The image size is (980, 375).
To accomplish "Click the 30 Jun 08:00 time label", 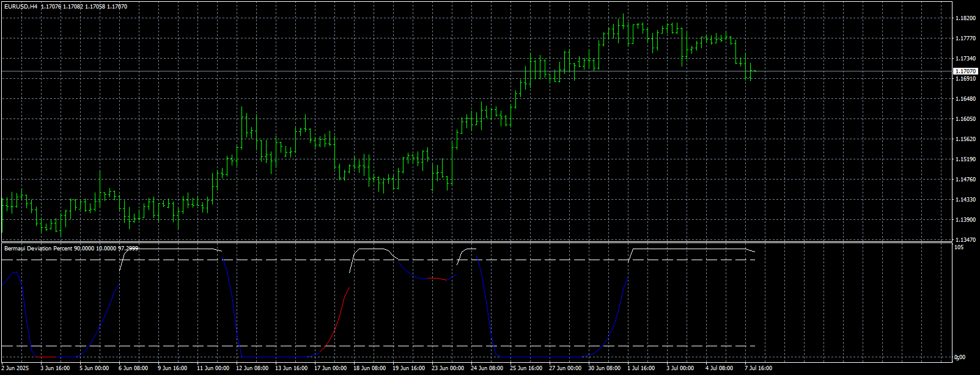I will point(604,368).
